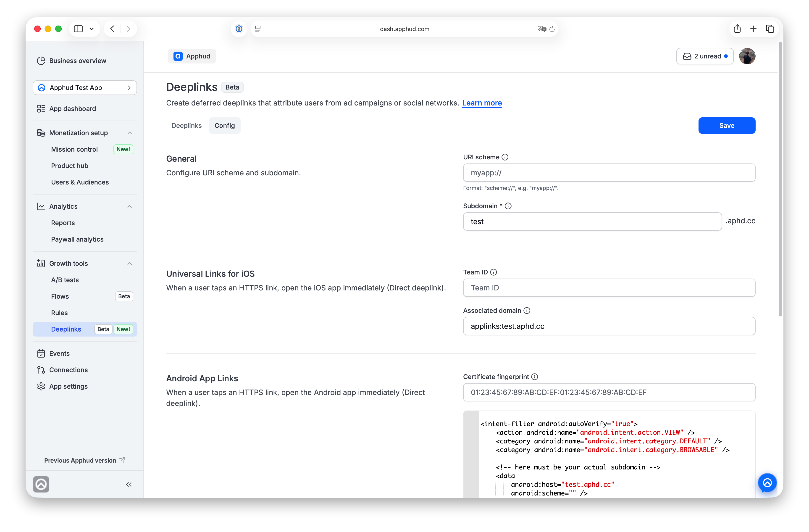Collapse sidebar with double-chevron icon
This screenshot has height=532, width=809.
coord(129,485)
